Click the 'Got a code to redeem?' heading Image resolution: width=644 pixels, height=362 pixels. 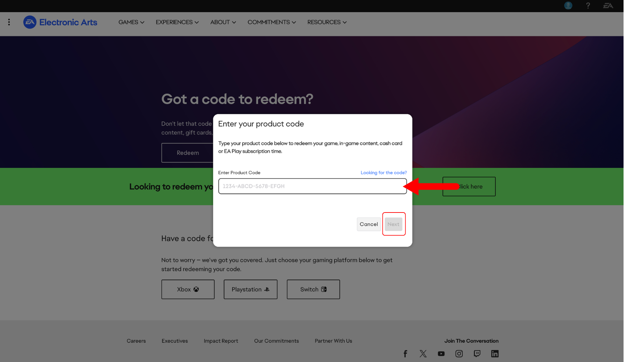237,99
